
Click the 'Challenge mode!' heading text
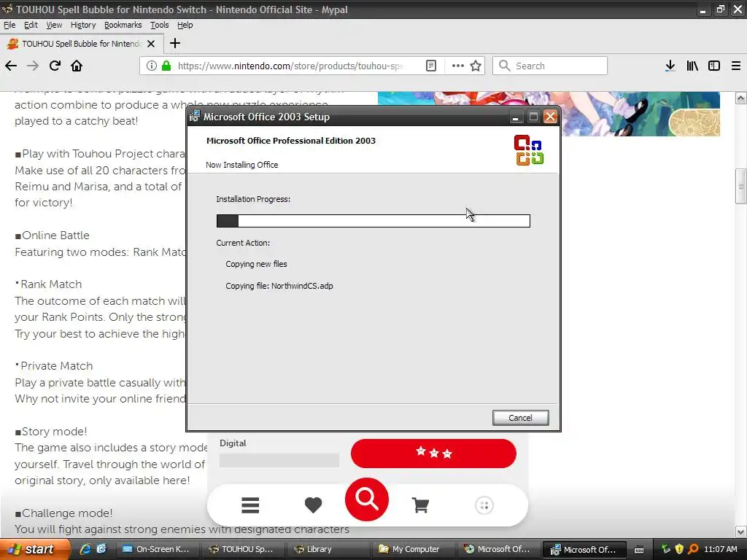pyautogui.click(x=67, y=513)
